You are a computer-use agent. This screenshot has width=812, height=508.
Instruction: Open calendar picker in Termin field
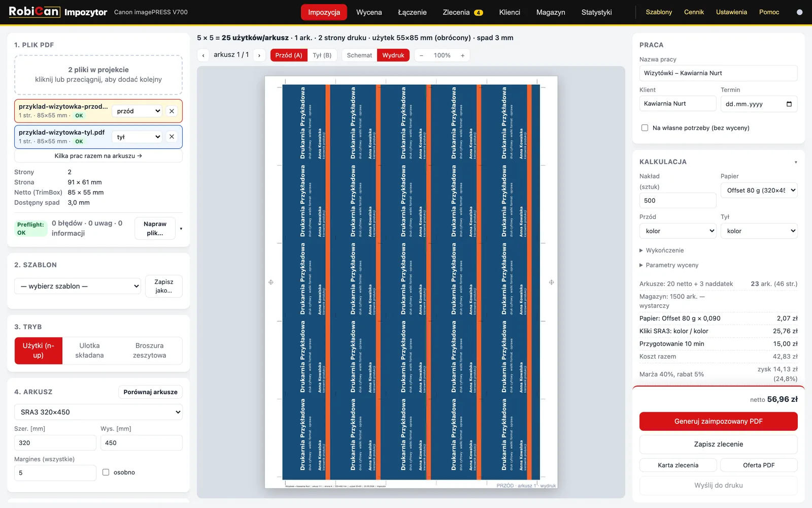[x=789, y=104]
